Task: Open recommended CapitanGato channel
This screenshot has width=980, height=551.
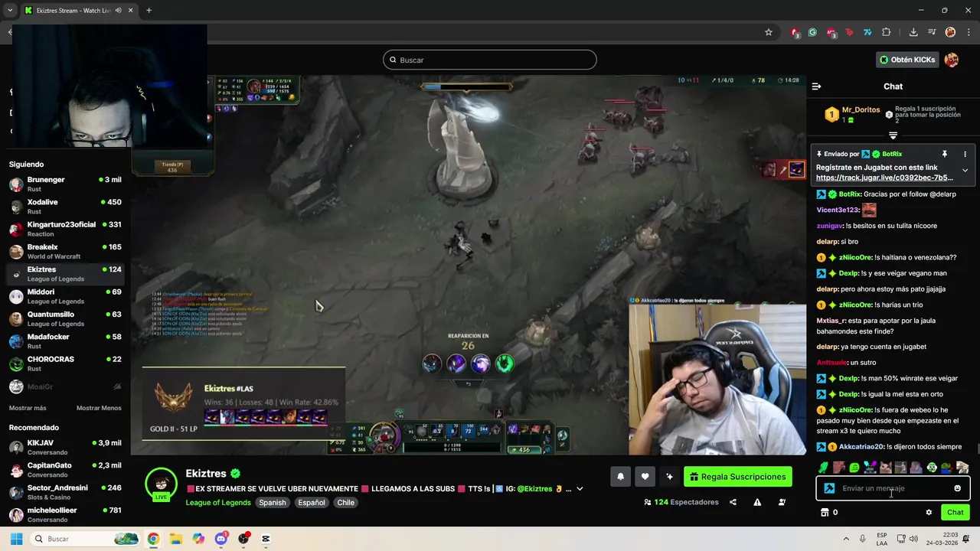Action: pyautogui.click(x=65, y=470)
